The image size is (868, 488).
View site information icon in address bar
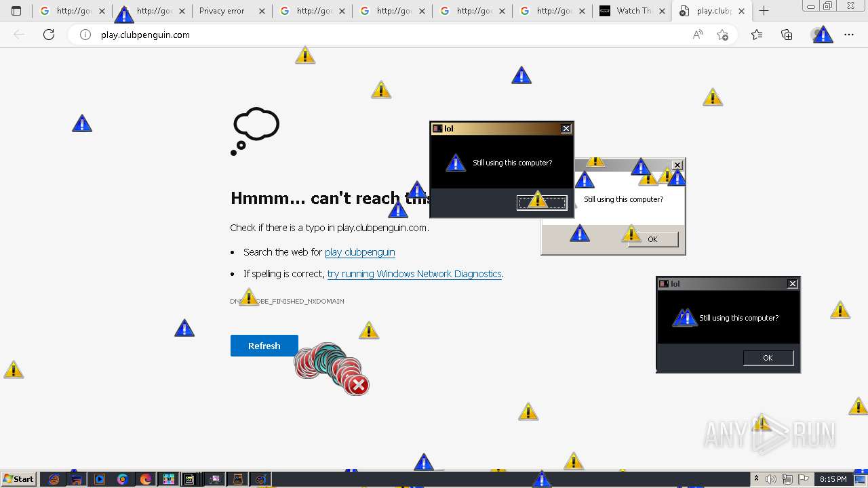(x=85, y=35)
